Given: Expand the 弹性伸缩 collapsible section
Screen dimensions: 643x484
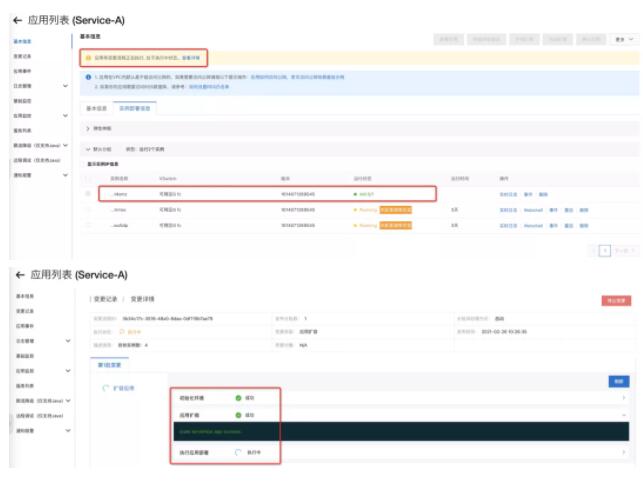Looking at the screenshot, I should pyautogui.click(x=90, y=129).
